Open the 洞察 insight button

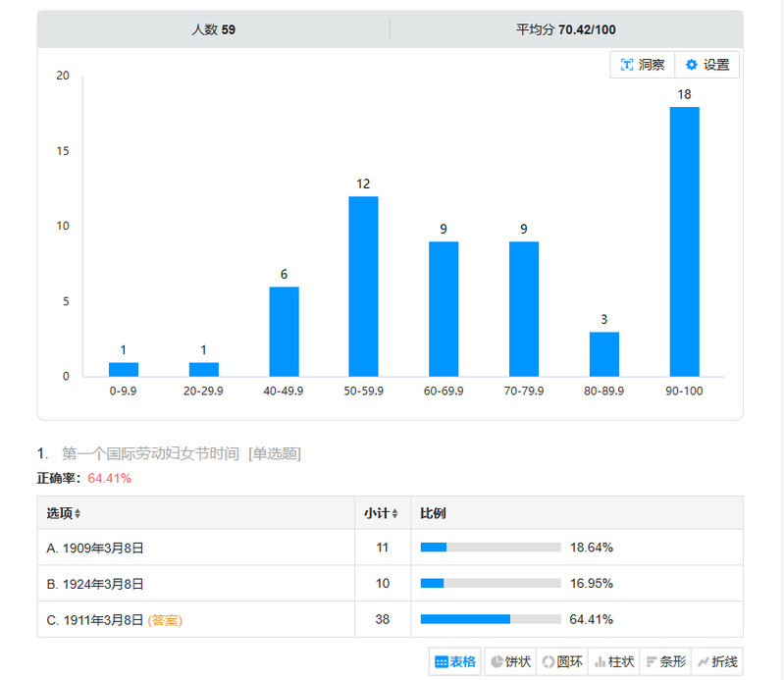[x=643, y=65]
